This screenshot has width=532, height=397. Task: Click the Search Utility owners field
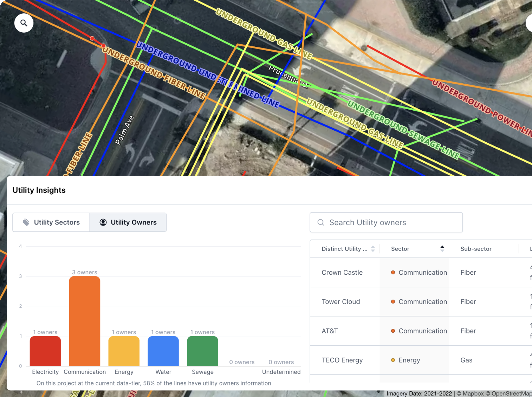coord(386,222)
